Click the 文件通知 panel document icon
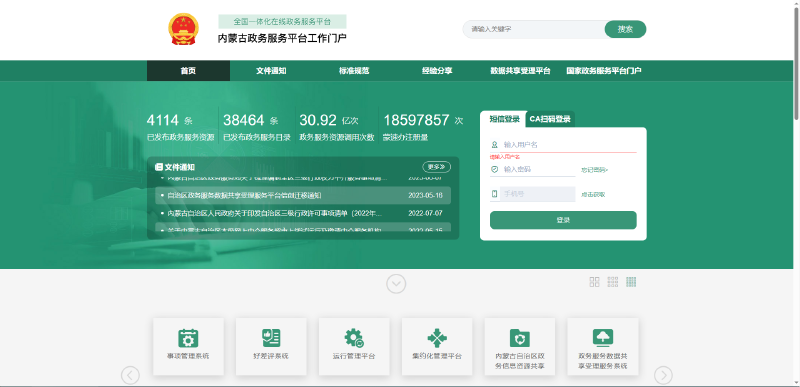The width and height of the screenshot is (800, 387). tap(159, 167)
